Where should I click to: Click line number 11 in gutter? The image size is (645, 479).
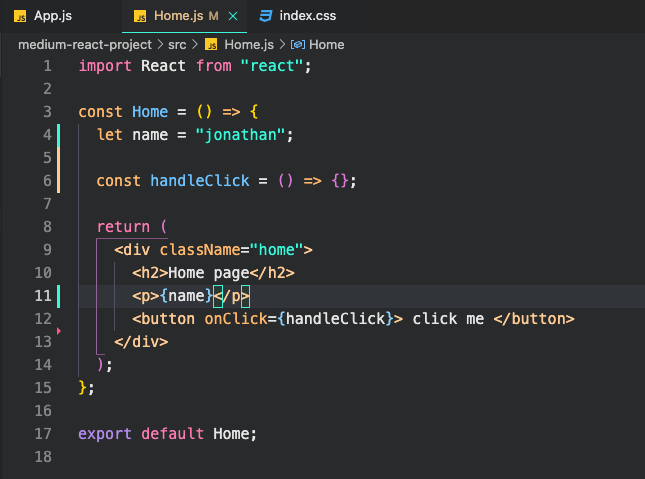tap(43, 296)
